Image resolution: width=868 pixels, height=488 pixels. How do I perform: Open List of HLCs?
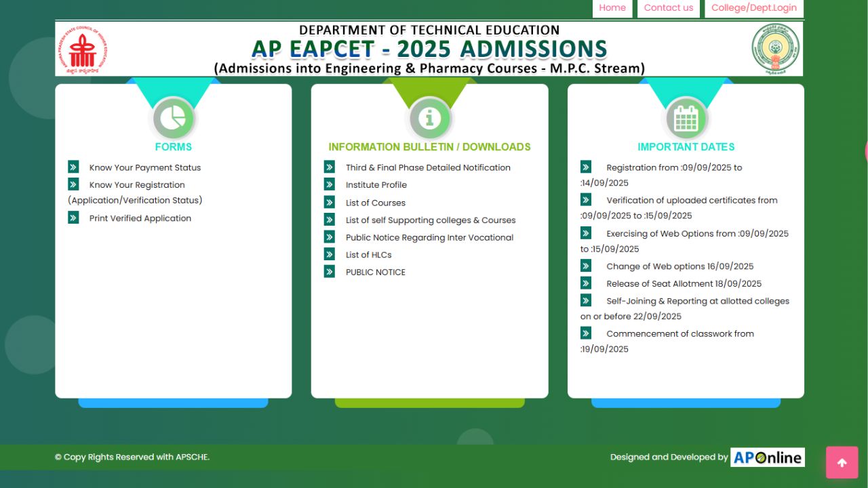pos(369,255)
